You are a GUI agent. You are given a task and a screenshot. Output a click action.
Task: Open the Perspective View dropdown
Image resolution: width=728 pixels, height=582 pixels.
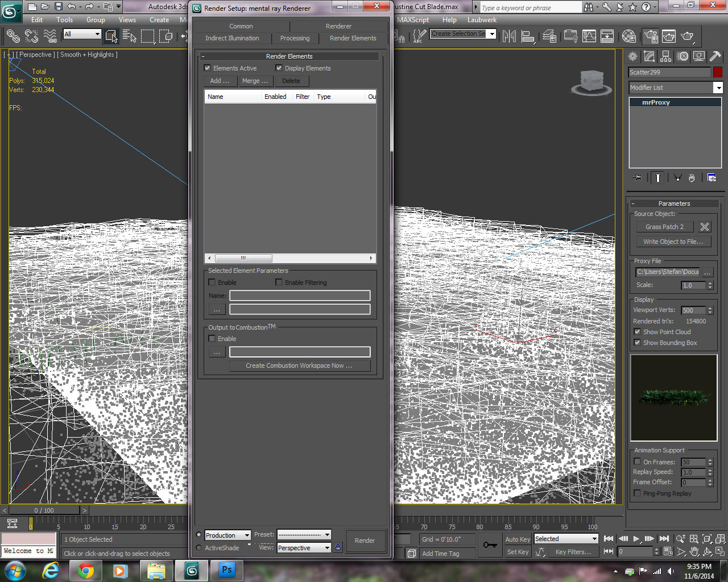[x=304, y=548]
